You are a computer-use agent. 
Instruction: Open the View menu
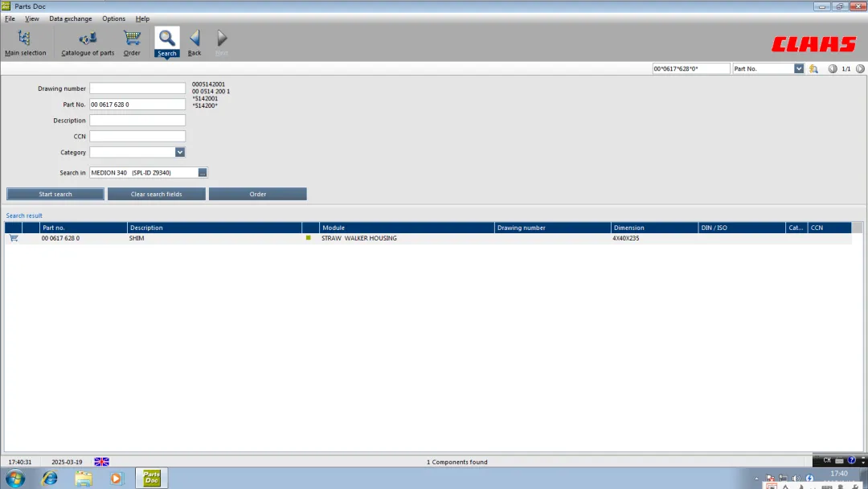31,18
